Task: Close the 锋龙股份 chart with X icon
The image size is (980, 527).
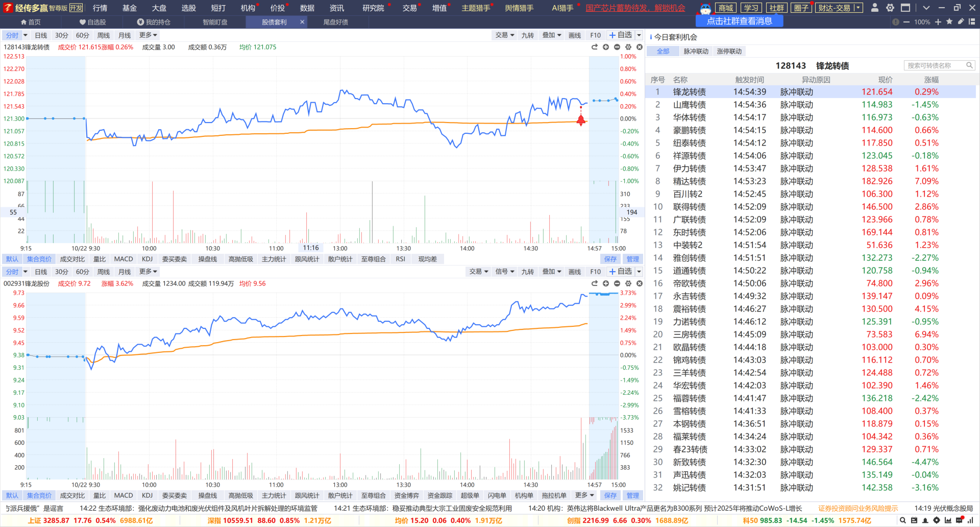Action: click(639, 283)
